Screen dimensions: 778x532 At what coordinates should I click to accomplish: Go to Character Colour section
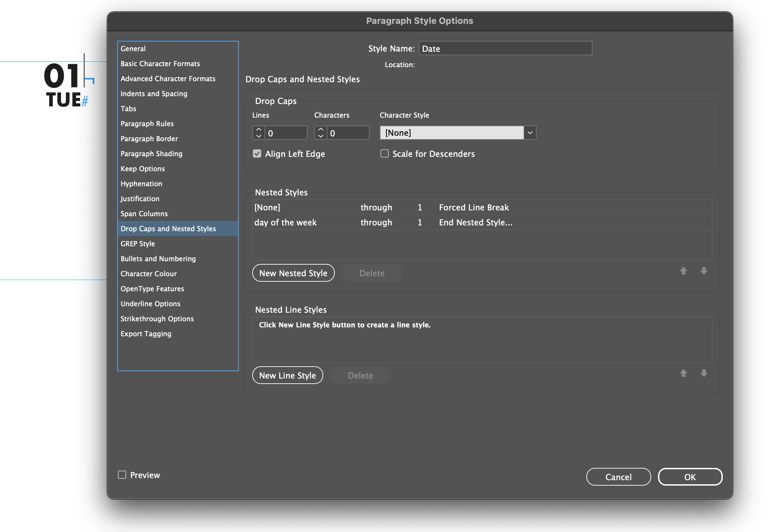pyautogui.click(x=149, y=274)
